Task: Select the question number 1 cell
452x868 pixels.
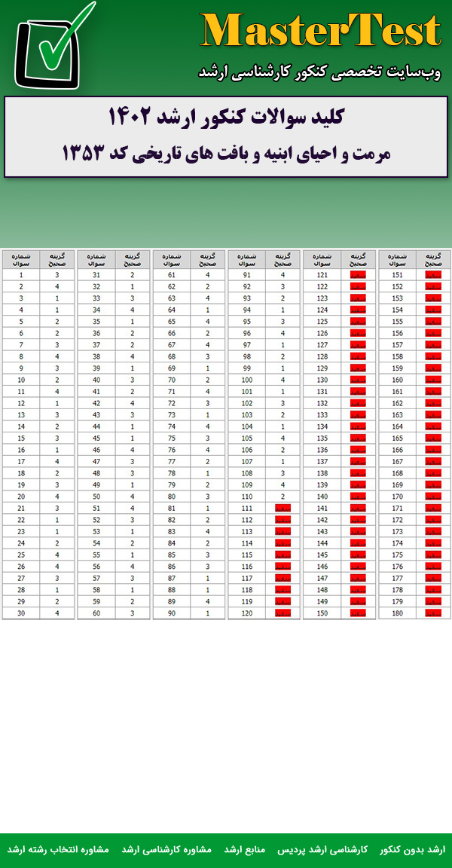Action: (21, 275)
